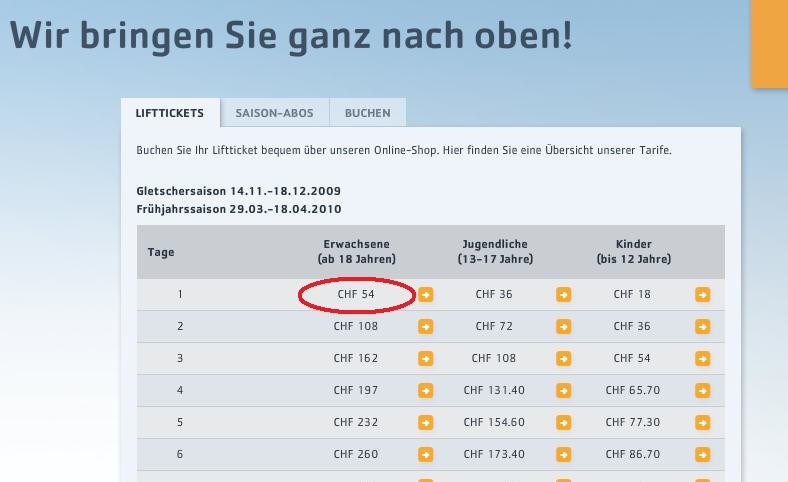
Task: Click the arrow beside adult price CHF 260
Action: (426, 455)
